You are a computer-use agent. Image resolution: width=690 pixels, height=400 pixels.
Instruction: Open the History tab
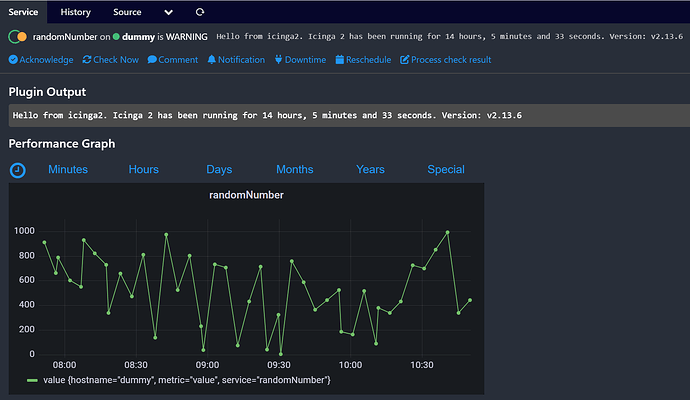75,12
